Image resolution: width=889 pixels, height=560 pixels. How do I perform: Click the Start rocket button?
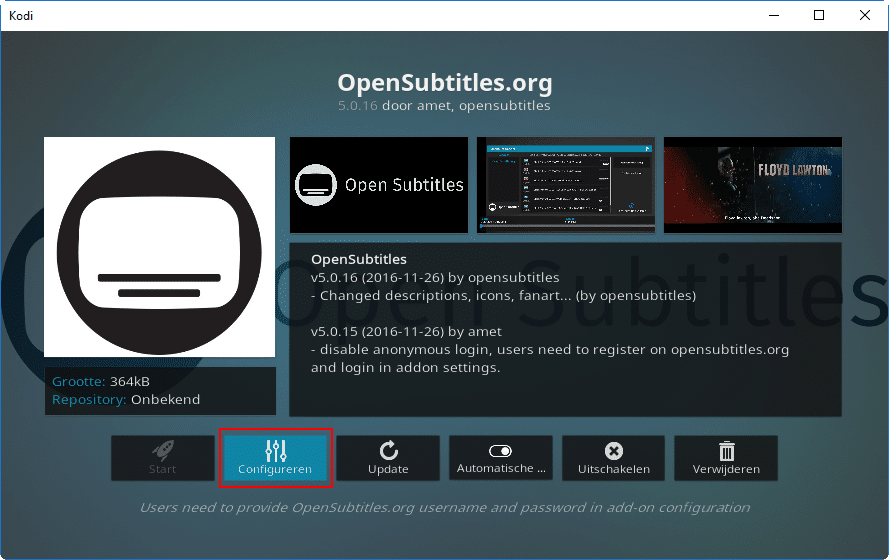point(163,458)
